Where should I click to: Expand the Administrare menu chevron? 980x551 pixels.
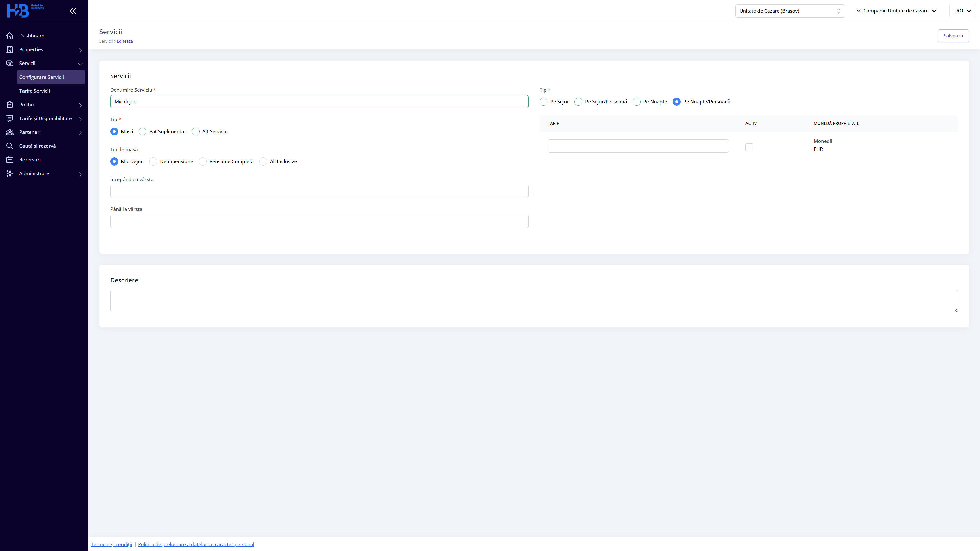pos(80,174)
